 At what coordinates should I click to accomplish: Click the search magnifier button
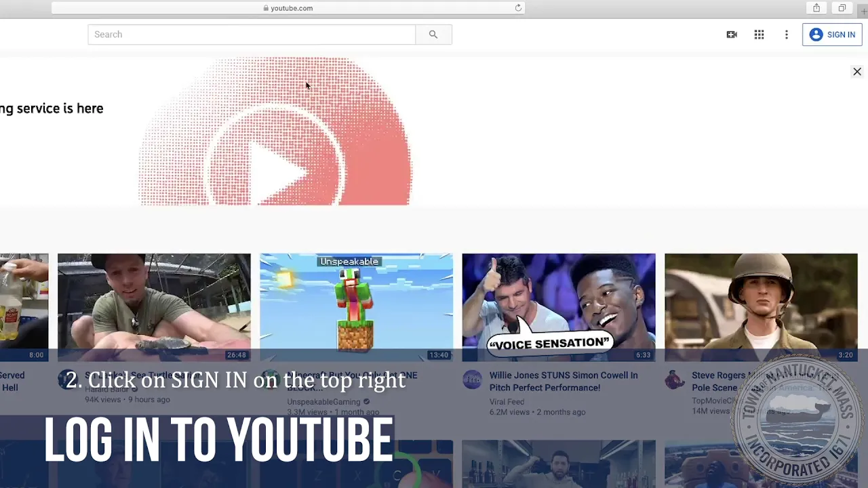tap(433, 35)
